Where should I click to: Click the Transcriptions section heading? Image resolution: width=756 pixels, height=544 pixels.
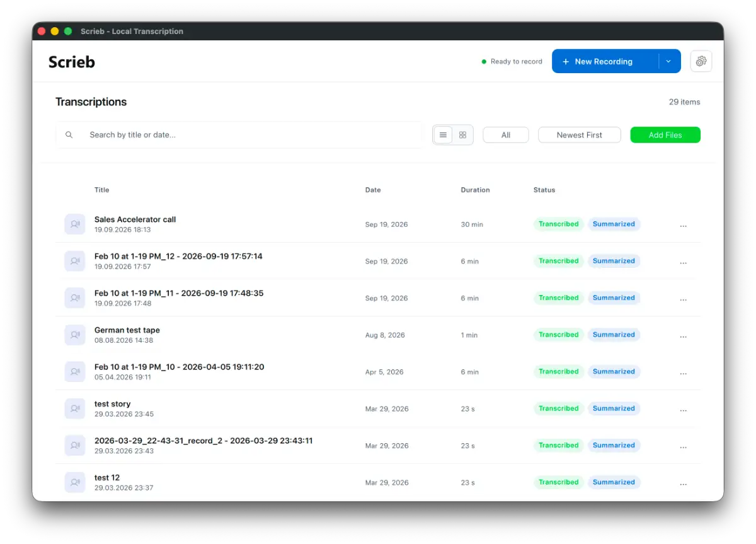tap(91, 102)
